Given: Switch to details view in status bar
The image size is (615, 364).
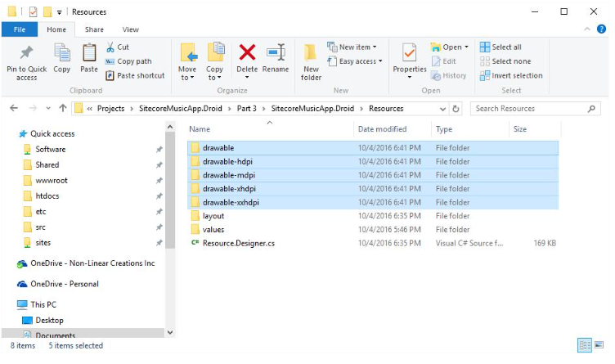Looking at the screenshot, I should click(585, 345).
